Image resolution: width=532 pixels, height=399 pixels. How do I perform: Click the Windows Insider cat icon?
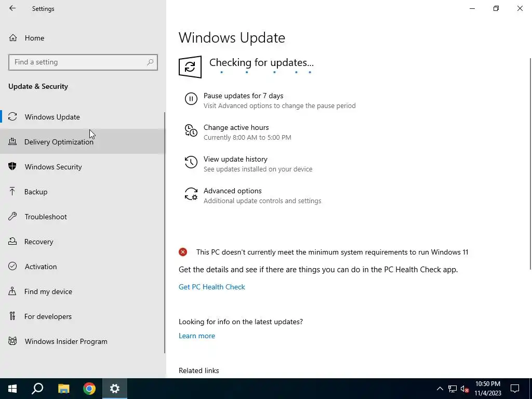click(x=12, y=341)
